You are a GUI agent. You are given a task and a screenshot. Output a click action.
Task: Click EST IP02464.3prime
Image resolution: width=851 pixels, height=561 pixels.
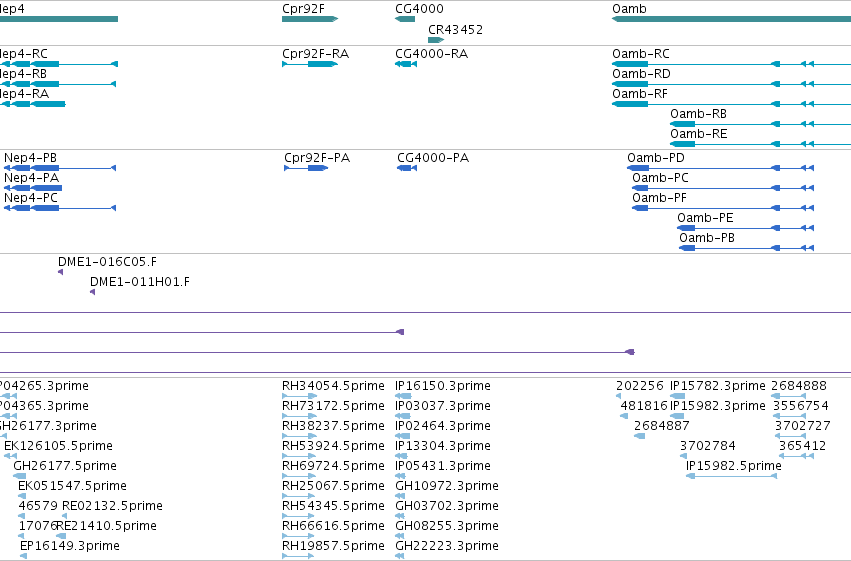click(442, 426)
